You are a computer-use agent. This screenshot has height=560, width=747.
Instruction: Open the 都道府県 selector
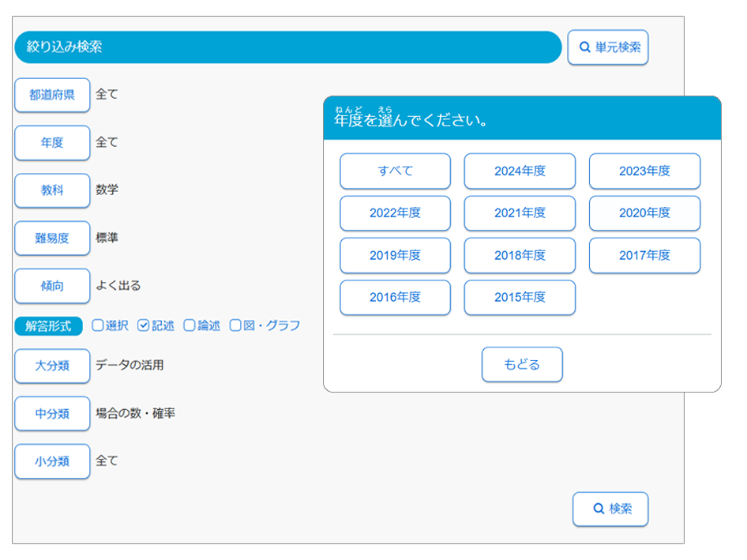click(x=52, y=95)
